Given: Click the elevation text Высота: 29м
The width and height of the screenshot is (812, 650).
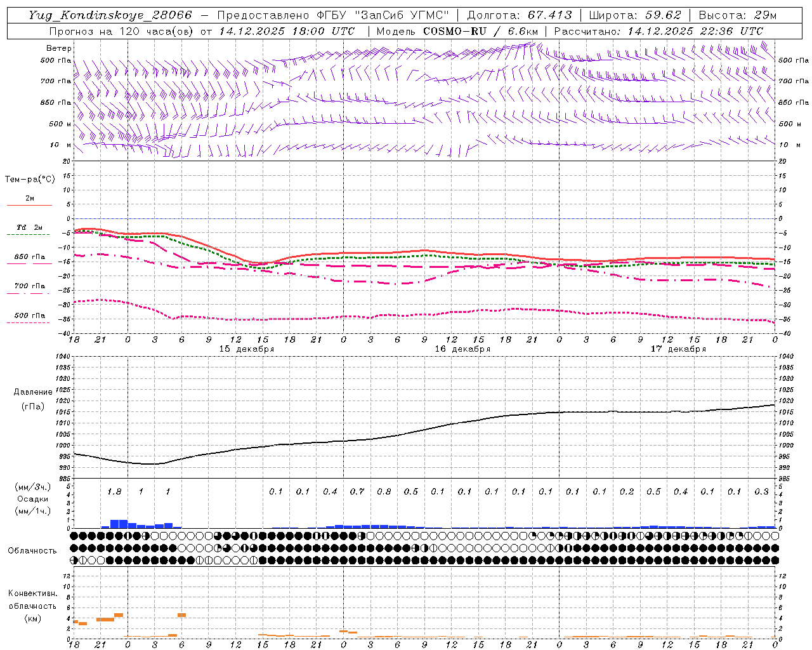Looking at the screenshot, I should pos(738,15).
